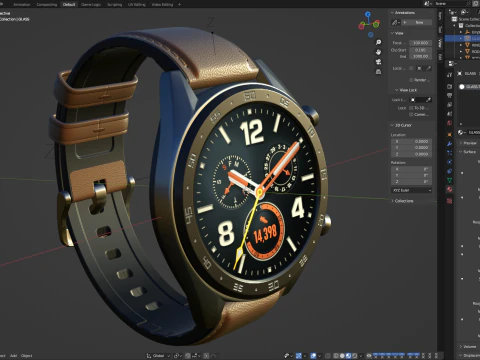Open the overlays dropdown arrow
This screenshot has height=360, width=480.
pos(319,356)
